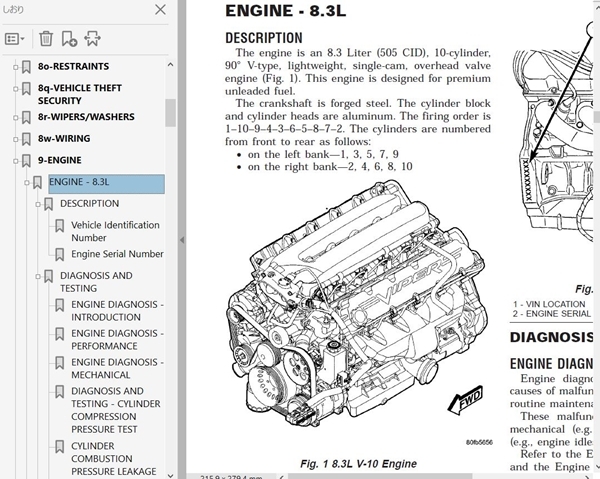Open 8q-VEHICLE THEFT SECURITY bookmark
600x479 pixels.
[80, 94]
